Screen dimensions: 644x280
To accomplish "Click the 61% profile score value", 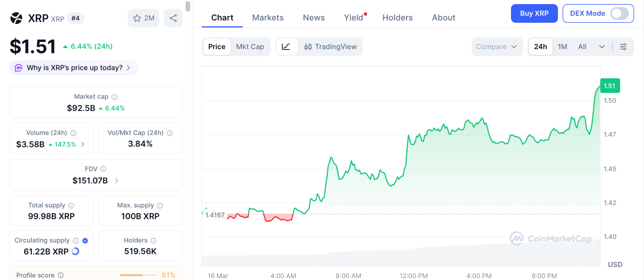I will click(168, 275).
